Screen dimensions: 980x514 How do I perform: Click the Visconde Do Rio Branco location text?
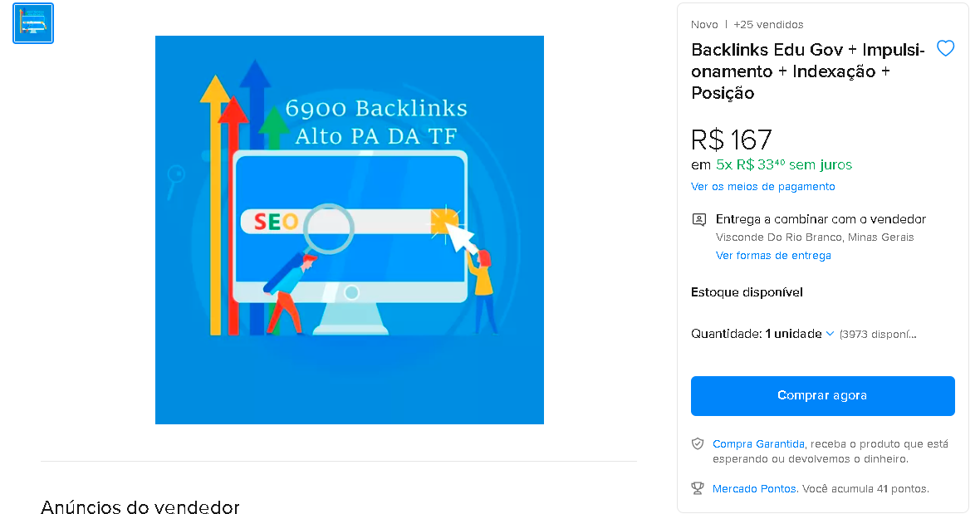click(x=814, y=237)
